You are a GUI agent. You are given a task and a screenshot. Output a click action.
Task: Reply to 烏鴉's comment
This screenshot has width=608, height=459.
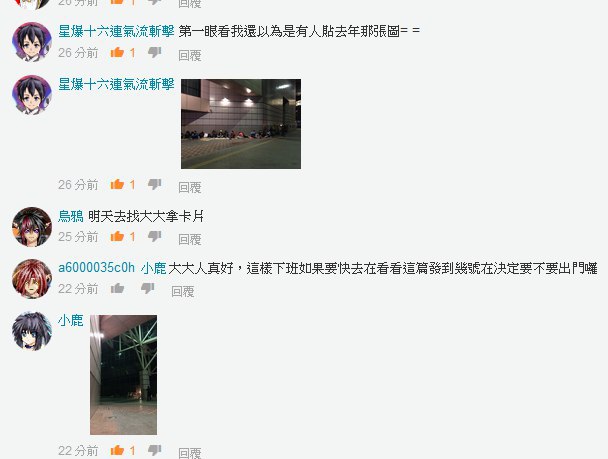pos(190,239)
